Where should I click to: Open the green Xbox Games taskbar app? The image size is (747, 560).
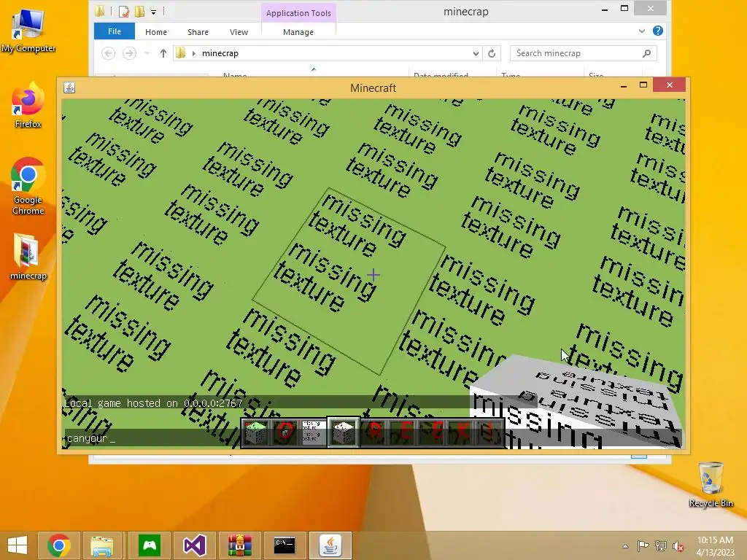pyautogui.click(x=149, y=545)
